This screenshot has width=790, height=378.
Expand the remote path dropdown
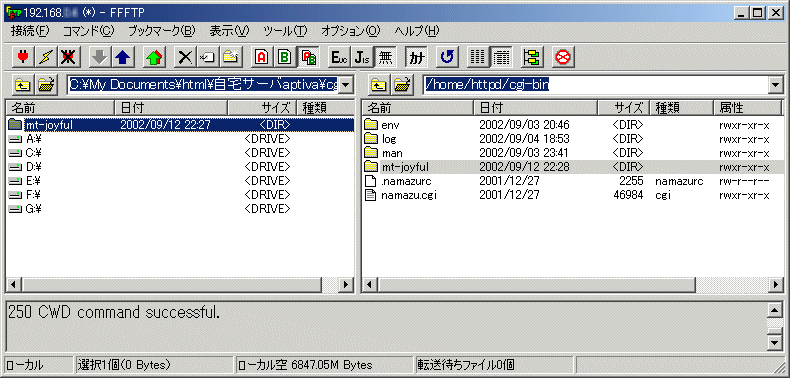(775, 85)
